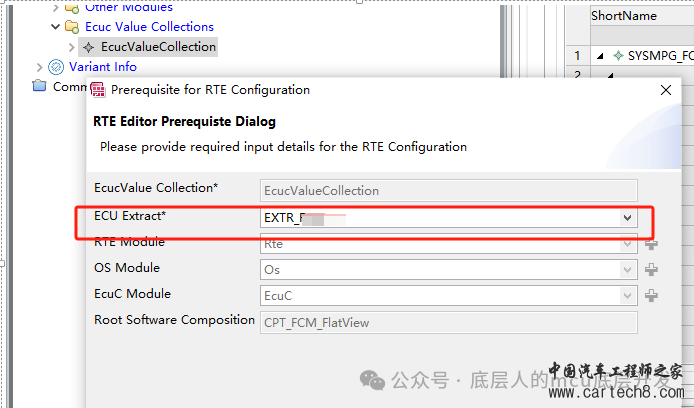The width and height of the screenshot is (694, 408).
Task: Click the plus icon beside OS Module
Action: click(651, 269)
